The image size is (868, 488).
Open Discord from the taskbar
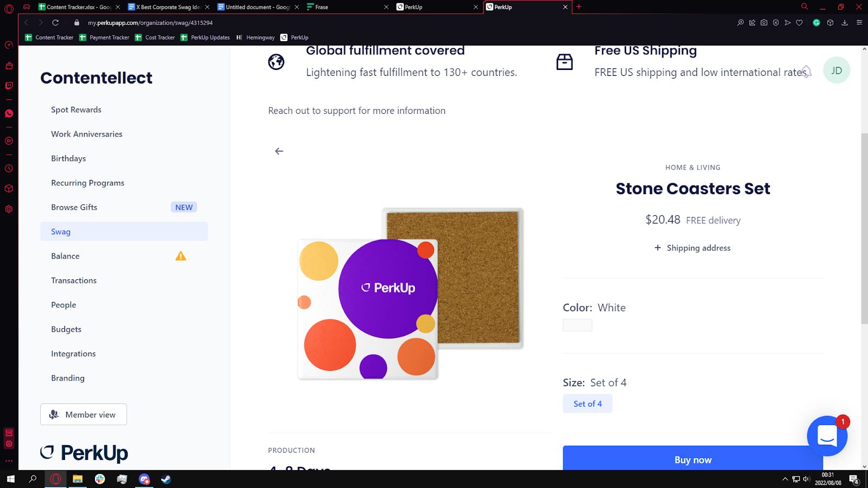click(x=144, y=479)
